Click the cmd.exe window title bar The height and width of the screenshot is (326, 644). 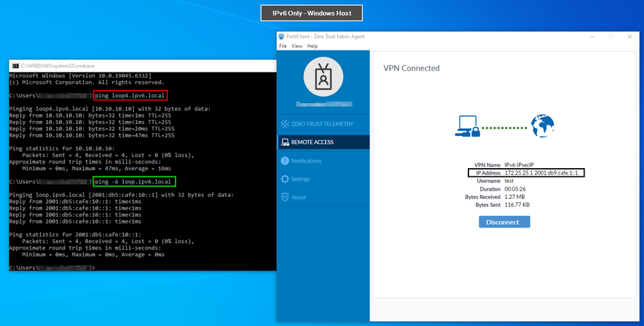click(143, 66)
